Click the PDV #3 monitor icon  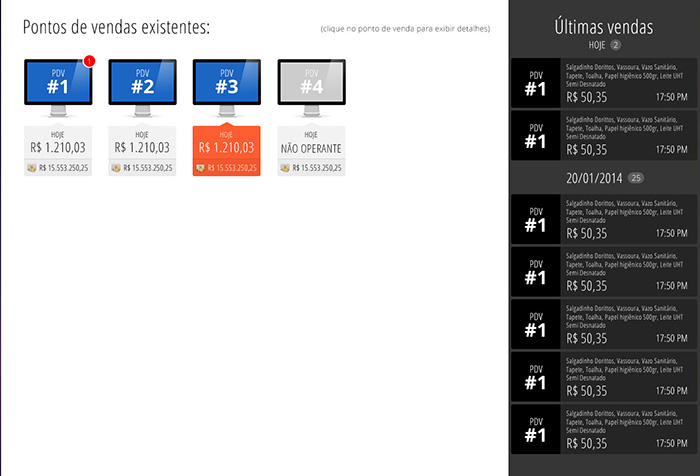click(x=226, y=83)
